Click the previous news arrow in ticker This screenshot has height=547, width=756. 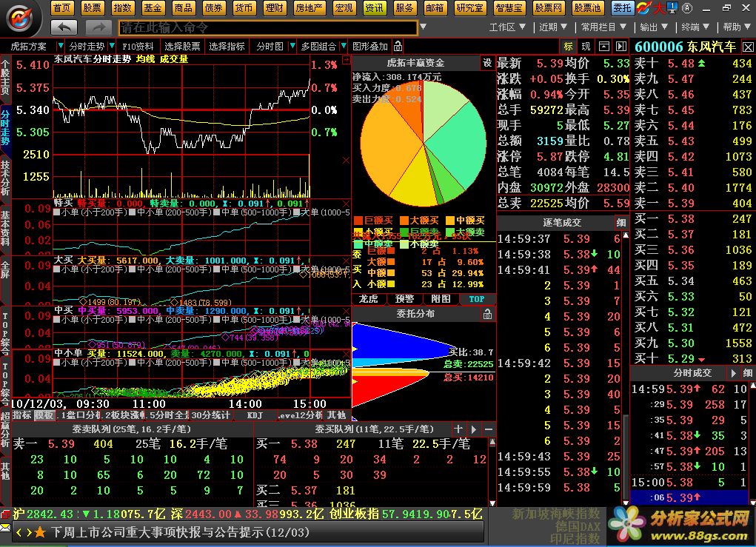pos(19,532)
